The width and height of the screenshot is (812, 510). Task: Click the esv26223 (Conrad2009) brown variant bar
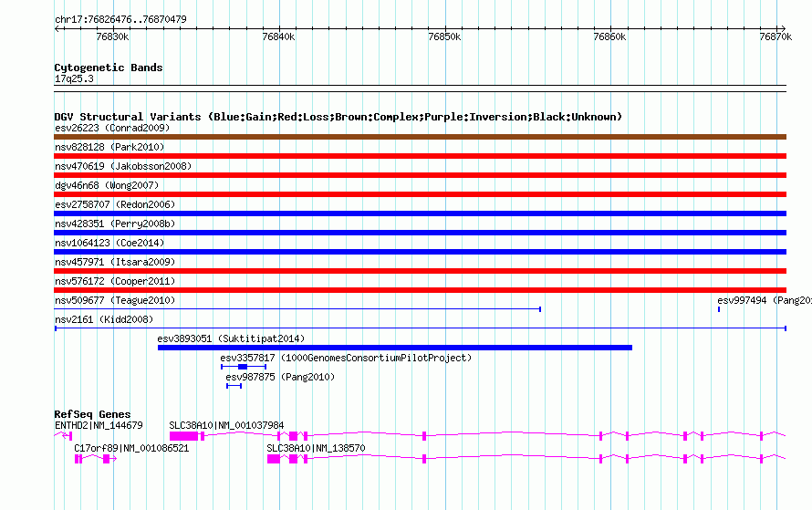tap(420, 137)
